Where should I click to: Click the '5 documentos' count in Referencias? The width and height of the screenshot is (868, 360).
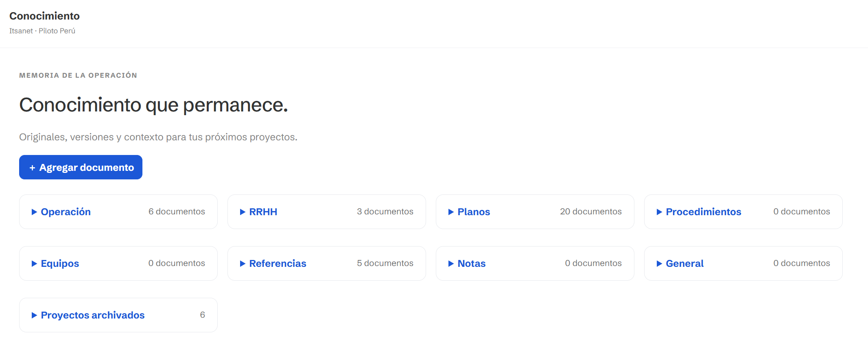(x=385, y=263)
